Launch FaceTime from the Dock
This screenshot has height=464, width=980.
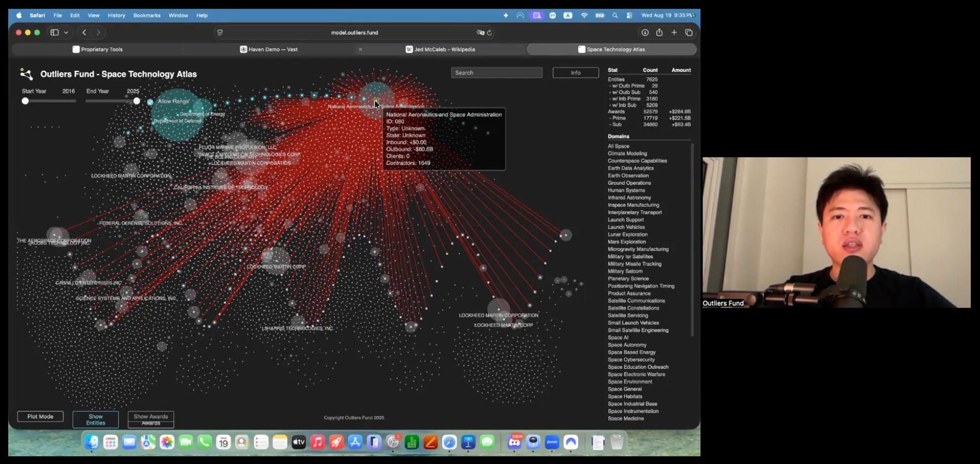(186, 442)
